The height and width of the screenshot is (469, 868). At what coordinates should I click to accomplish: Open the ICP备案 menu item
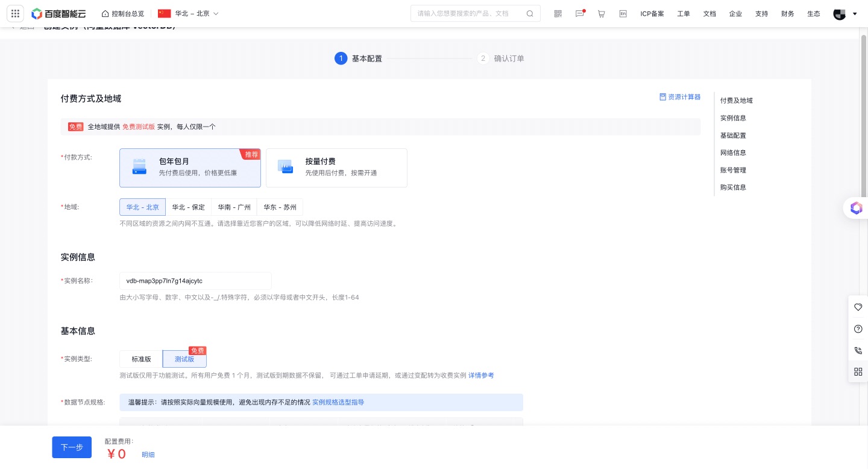[652, 13]
